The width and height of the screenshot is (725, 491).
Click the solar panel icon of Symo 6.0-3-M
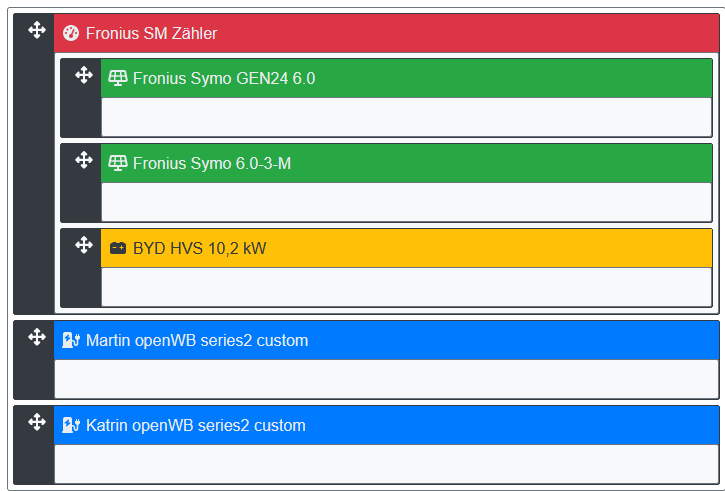(117, 163)
